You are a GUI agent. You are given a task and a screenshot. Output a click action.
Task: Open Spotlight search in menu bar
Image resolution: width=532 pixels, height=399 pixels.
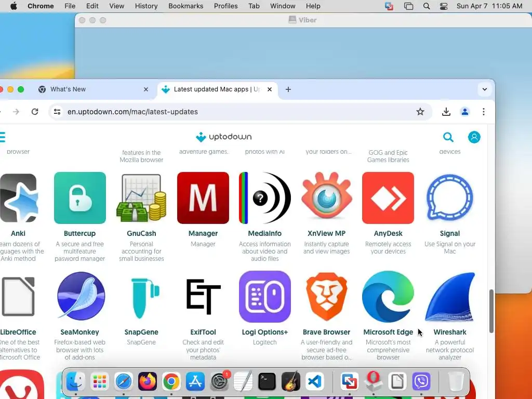pyautogui.click(x=427, y=6)
